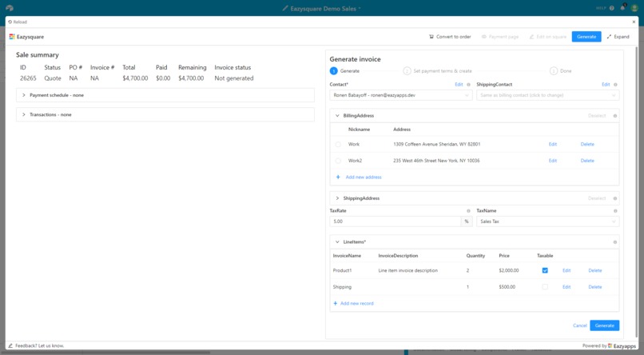Click the LineItems info icon
Screen dimensions: 644x355
(615, 242)
